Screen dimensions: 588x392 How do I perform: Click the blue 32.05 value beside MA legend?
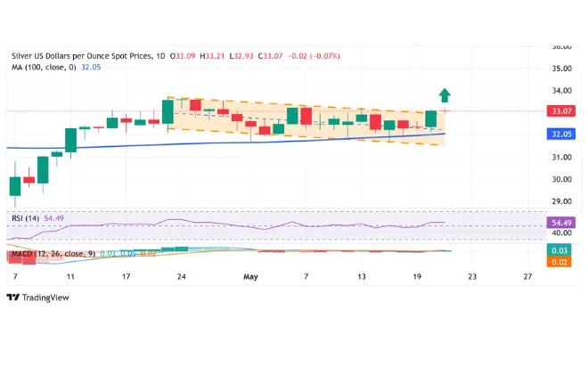click(91, 67)
